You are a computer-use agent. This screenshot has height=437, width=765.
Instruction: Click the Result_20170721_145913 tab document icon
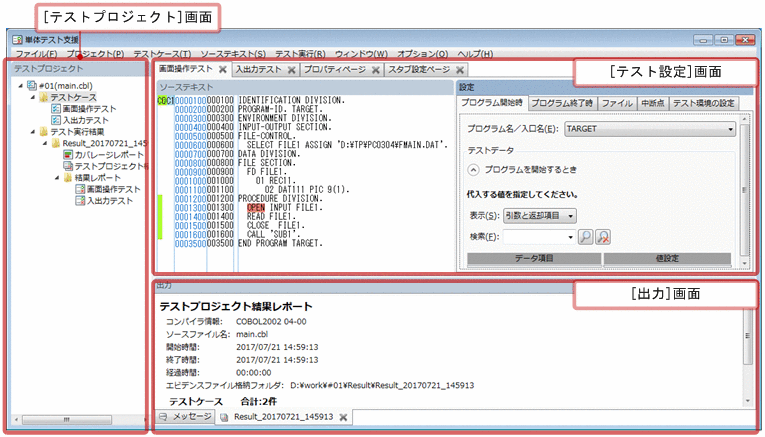tap(224, 417)
